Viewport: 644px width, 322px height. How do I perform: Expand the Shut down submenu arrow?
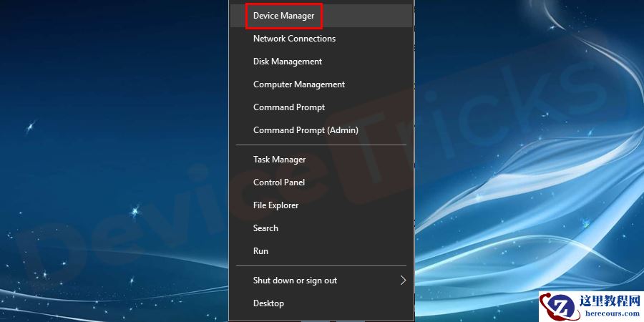pos(403,280)
